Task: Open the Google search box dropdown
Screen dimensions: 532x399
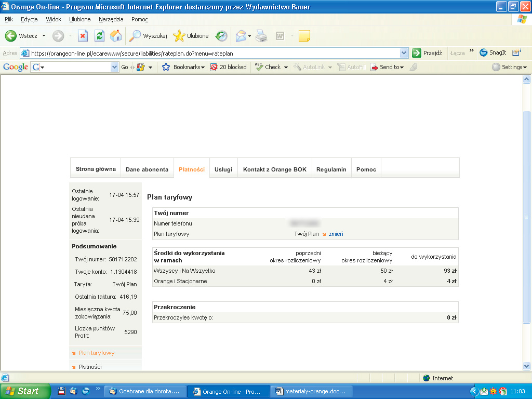Action: click(x=115, y=67)
